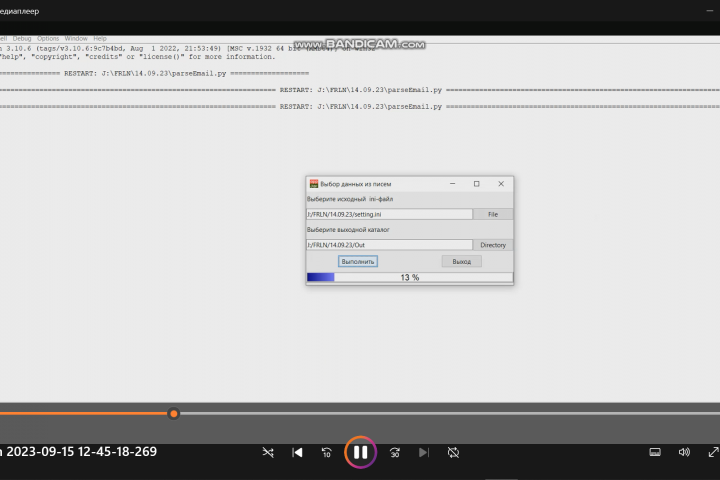
Task: Open subtitles and captions icon
Action: [655, 452]
